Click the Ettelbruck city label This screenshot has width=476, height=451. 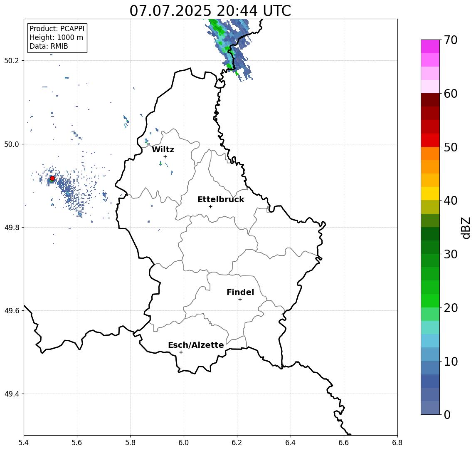point(221,199)
